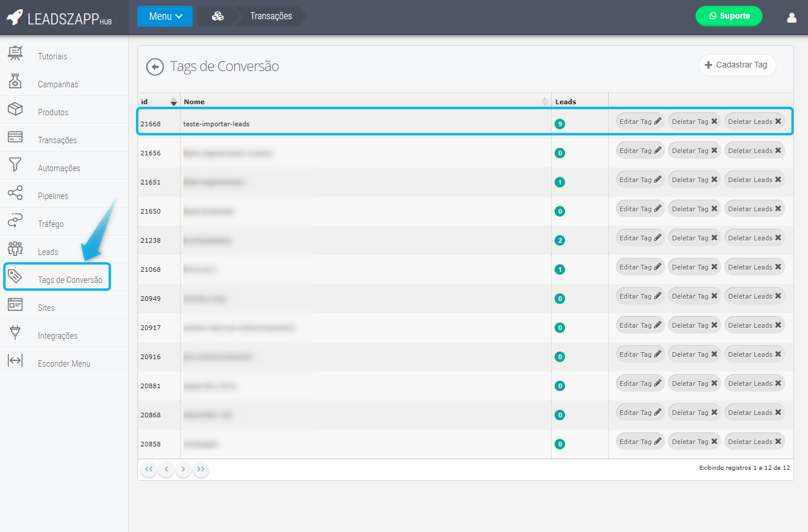Click the LeadsZapp rocket logo
808x532 pixels.
click(16, 17)
